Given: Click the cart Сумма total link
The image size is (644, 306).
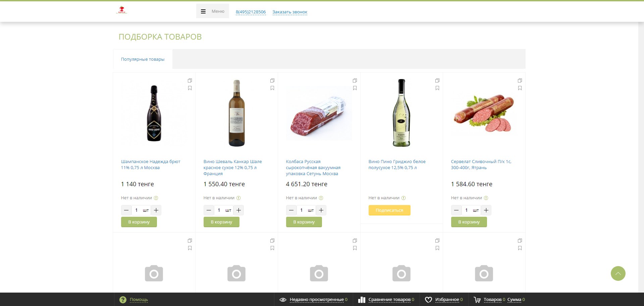Looking at the screenshot, I should (x=514, y=300).
